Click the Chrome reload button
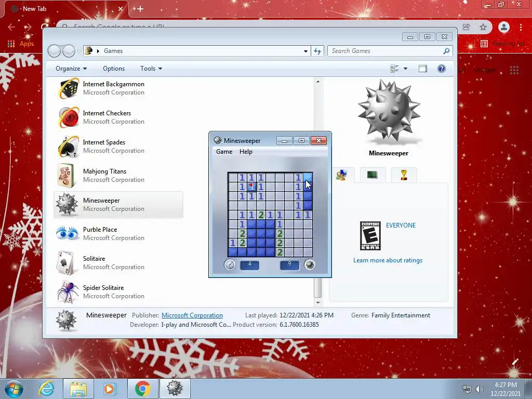This screenshot has width=532, height=399. pyautogui.click(x=45, y=27)
